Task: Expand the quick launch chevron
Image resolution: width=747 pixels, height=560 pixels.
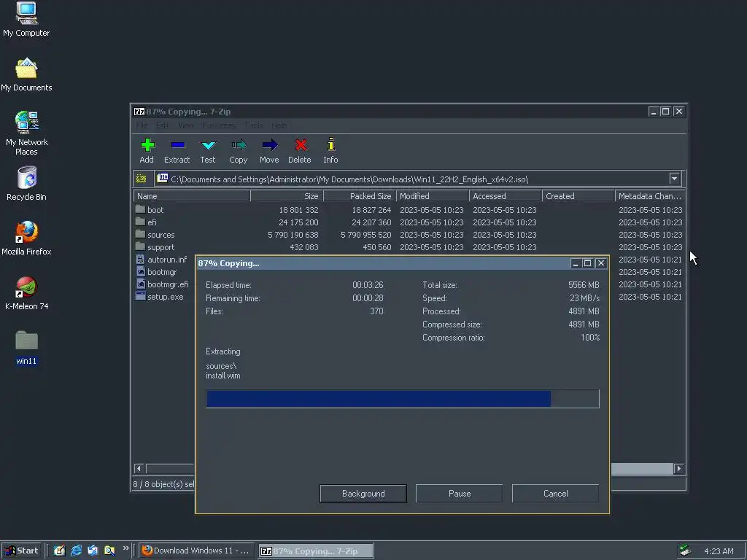Action: (x=125, y=548)
